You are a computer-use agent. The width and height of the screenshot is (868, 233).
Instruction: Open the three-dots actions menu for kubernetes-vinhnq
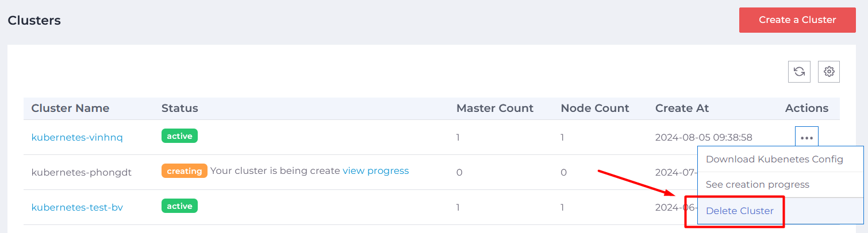click(x=807, y=138)
